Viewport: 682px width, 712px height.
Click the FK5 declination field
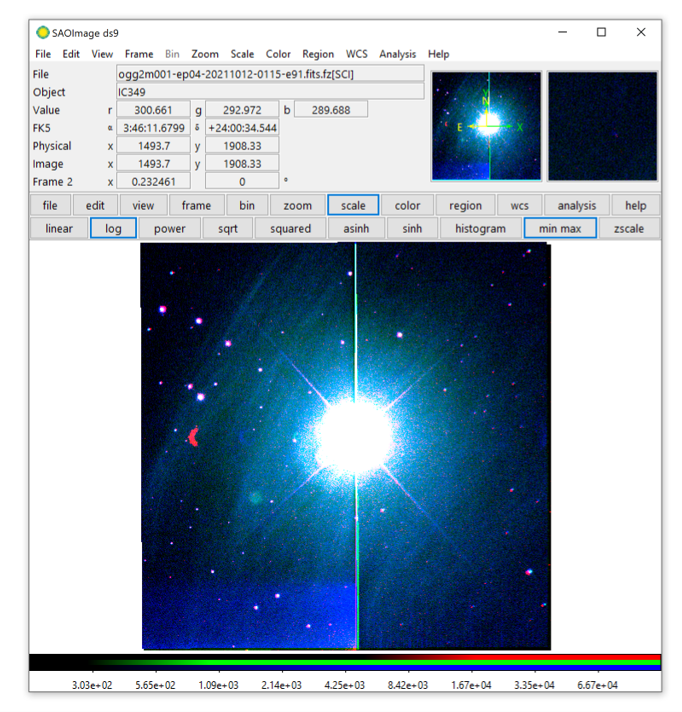[242, 128]
